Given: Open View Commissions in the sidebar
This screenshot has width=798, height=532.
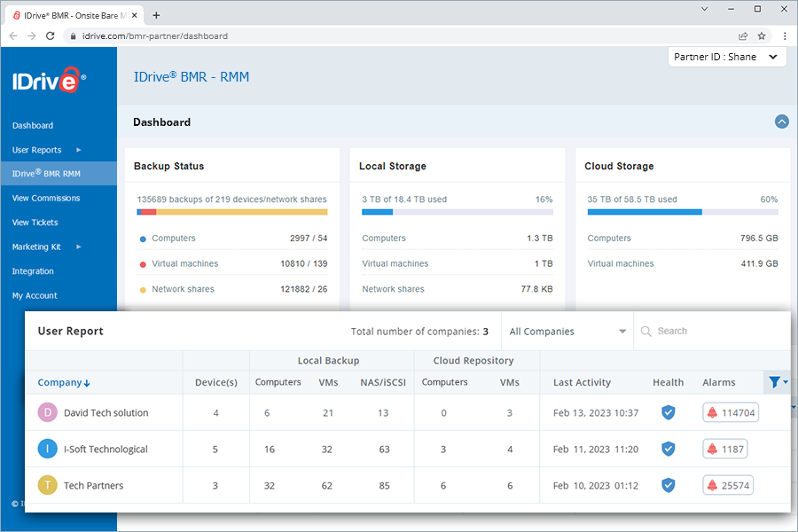Looking at the screenshot, I should pyautogui.click(x=46, y=198).
